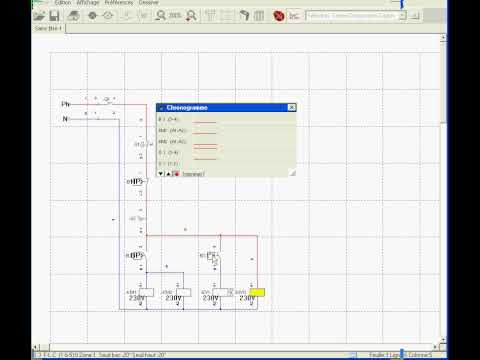Click the yellow highlighted coil
The height and width of the screenshot is (360, 480).
click(x=257, y=292)
